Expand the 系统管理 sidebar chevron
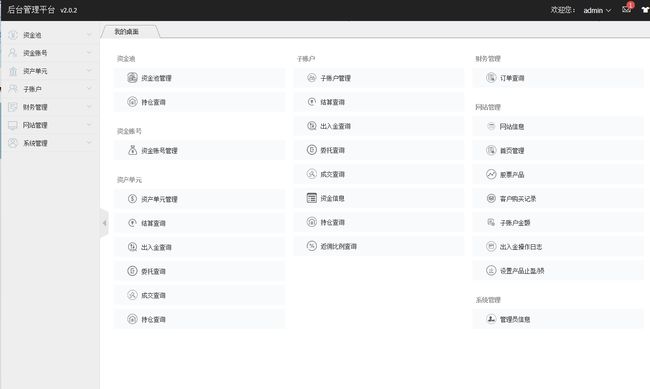Image resolution: width=650 pixels, height=389 pixels. 89,143
